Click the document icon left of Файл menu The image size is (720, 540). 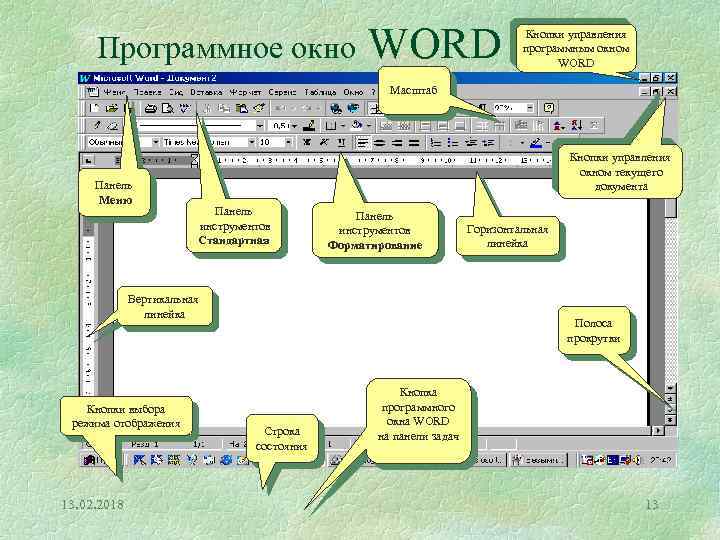(x=92, y=92)
